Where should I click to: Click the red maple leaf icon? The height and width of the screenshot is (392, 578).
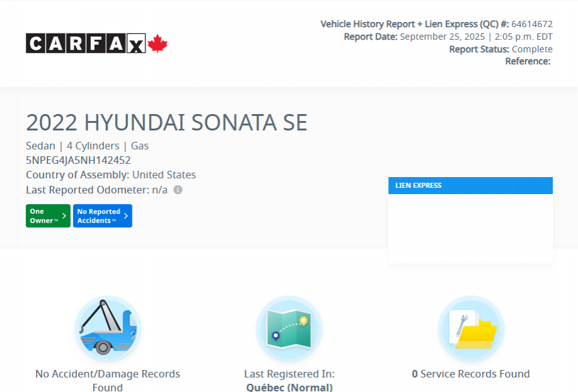tap(158, 43)
